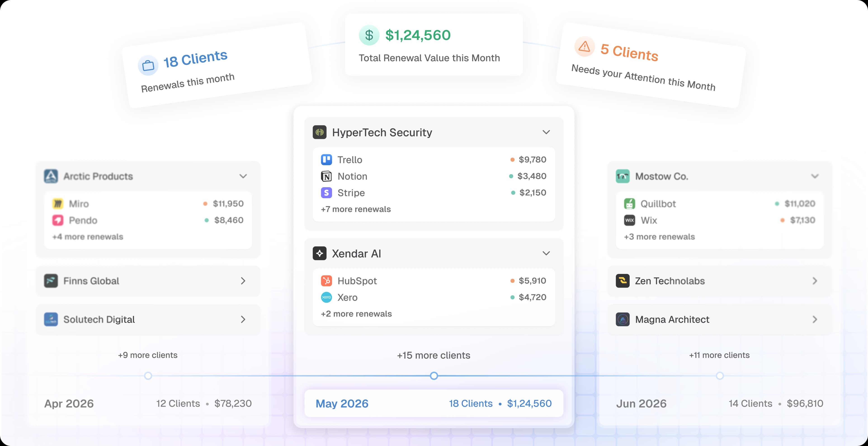This screenshot has width=868, height=446.
Task: Click the orange status dot beside $5,910
Action: (512, 281)
